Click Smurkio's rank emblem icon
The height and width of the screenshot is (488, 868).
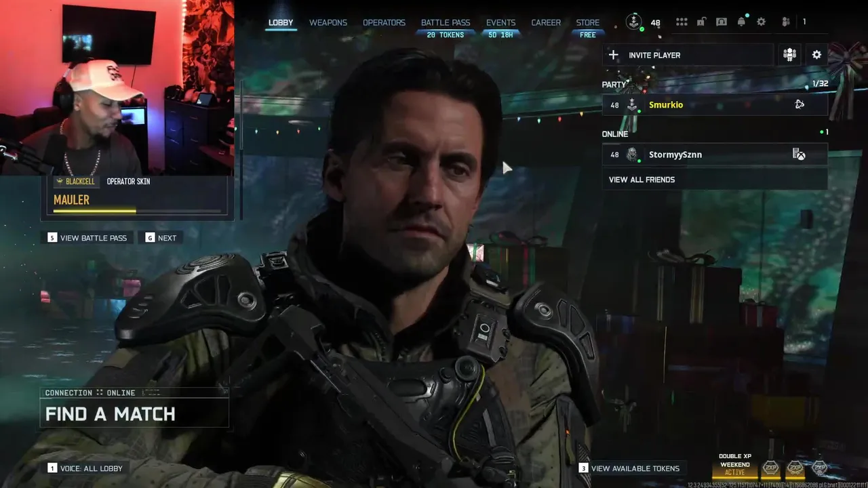tap(632, 105)
